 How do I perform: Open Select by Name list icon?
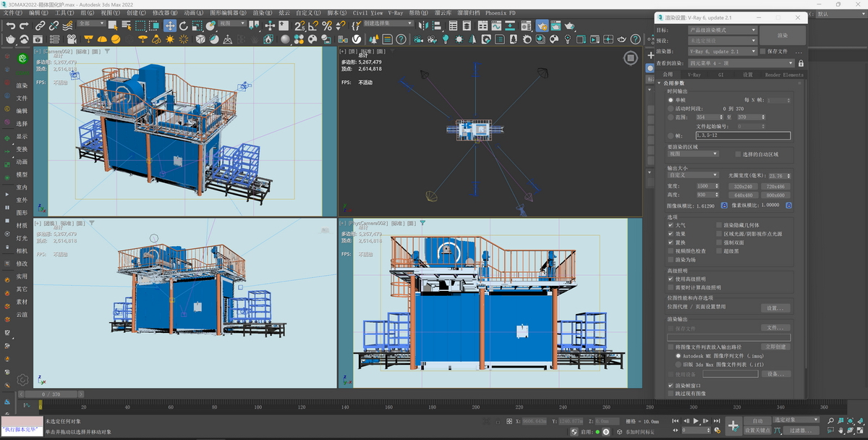(x=126, y=25)
